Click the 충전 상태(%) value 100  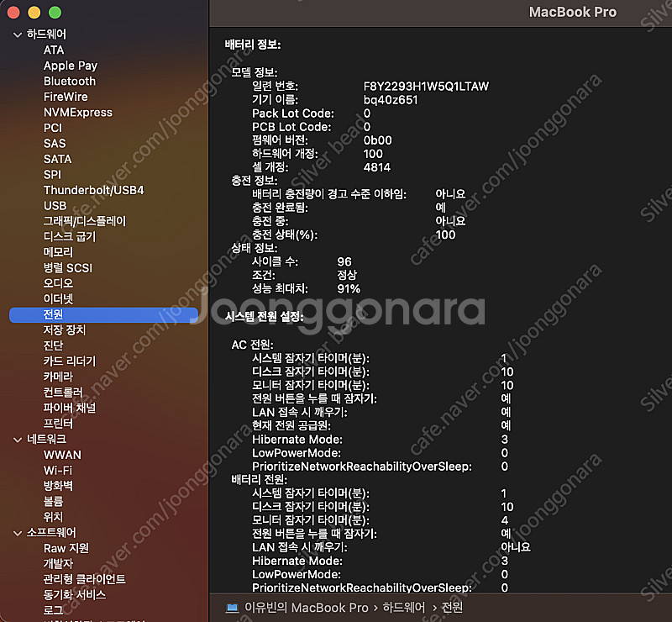445,235
